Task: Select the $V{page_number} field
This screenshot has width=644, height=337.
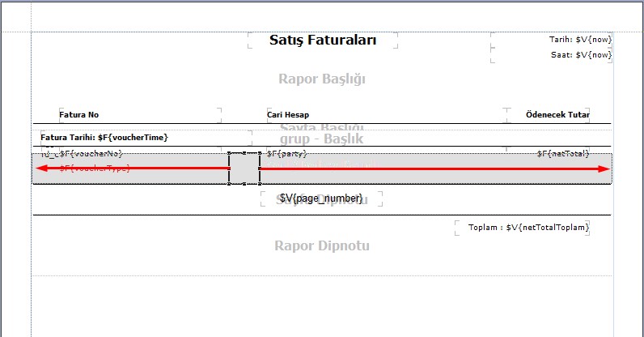Action: [321, 198]
